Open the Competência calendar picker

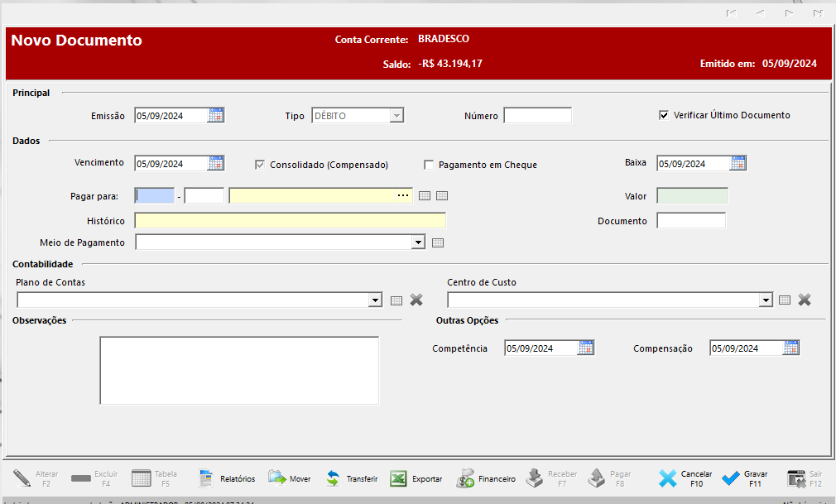tap(586, 348)
